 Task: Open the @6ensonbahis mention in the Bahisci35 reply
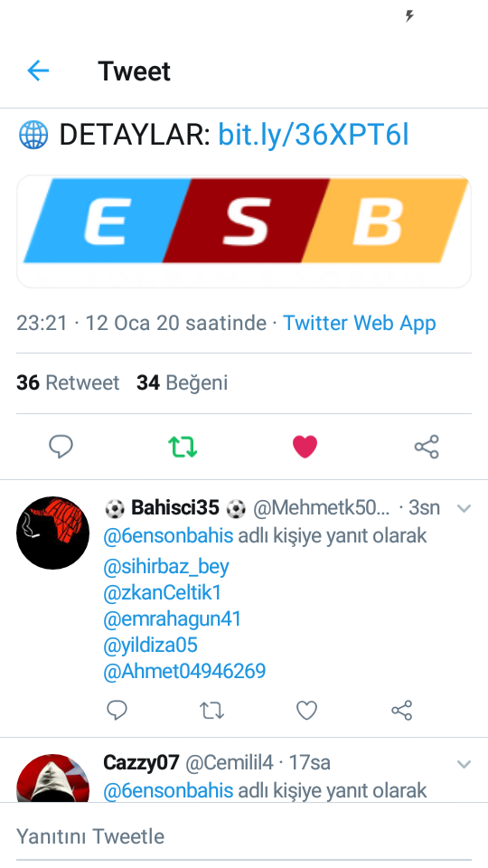pos(168,536)
